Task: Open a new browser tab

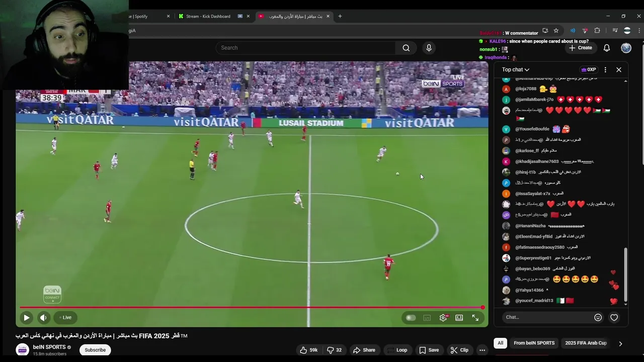Action: coord(340,16)
